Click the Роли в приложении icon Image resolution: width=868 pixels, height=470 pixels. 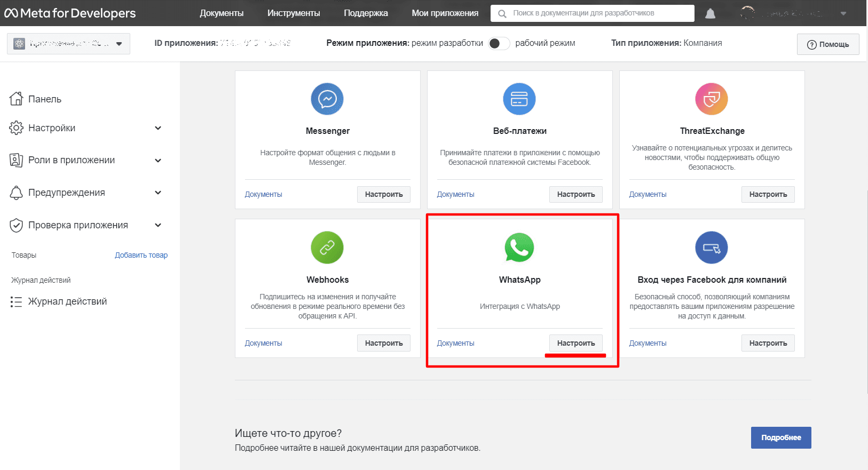[17, 160]
